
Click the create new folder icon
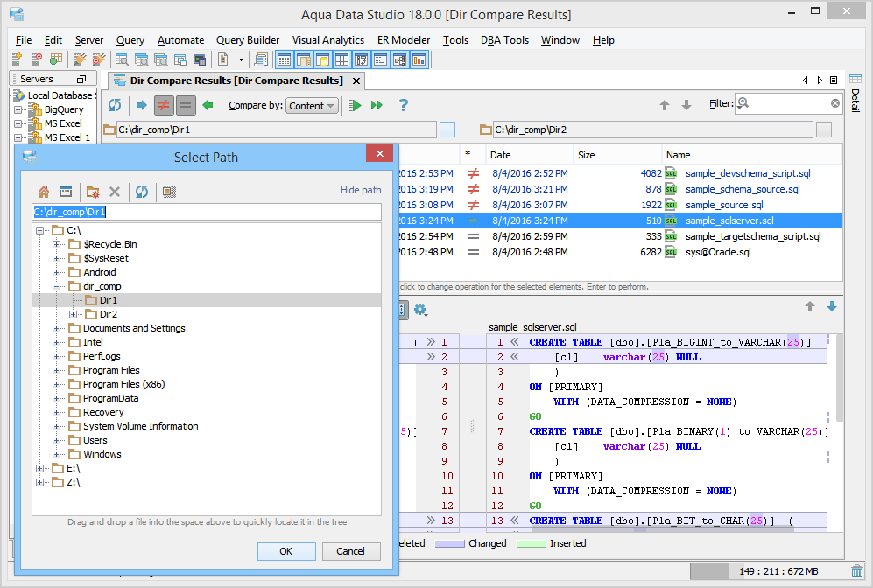(x=92, y=192)
